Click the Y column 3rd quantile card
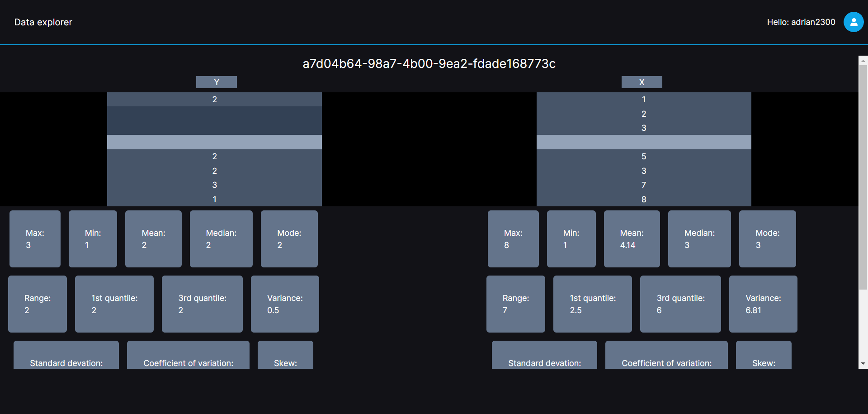868x414 pixels. [202, 304]
